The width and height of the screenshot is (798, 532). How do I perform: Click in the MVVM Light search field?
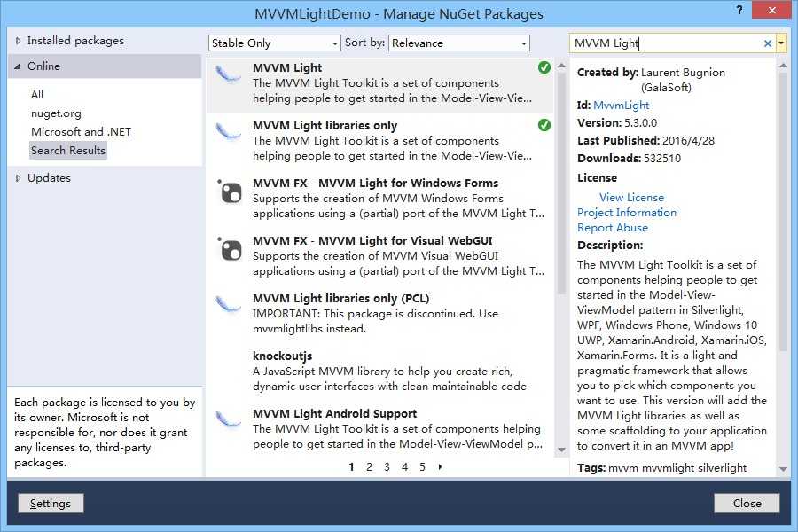(666, 43)
